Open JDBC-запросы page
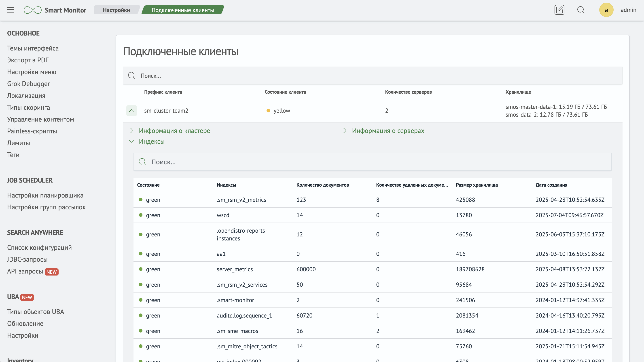644x362 pixels. [27, 259]
